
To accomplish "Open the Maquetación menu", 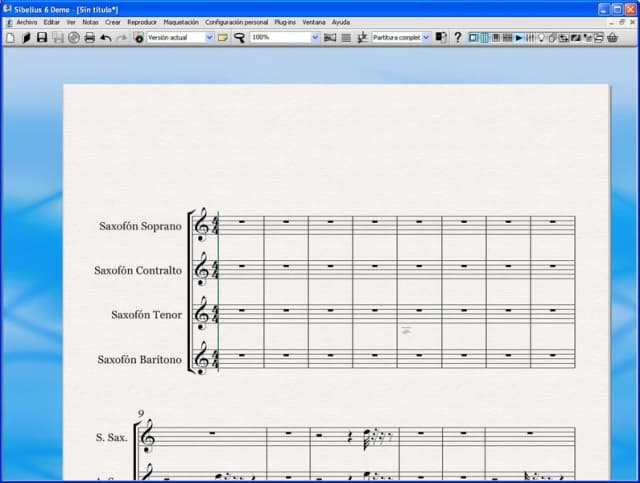I will click(181, 22).
